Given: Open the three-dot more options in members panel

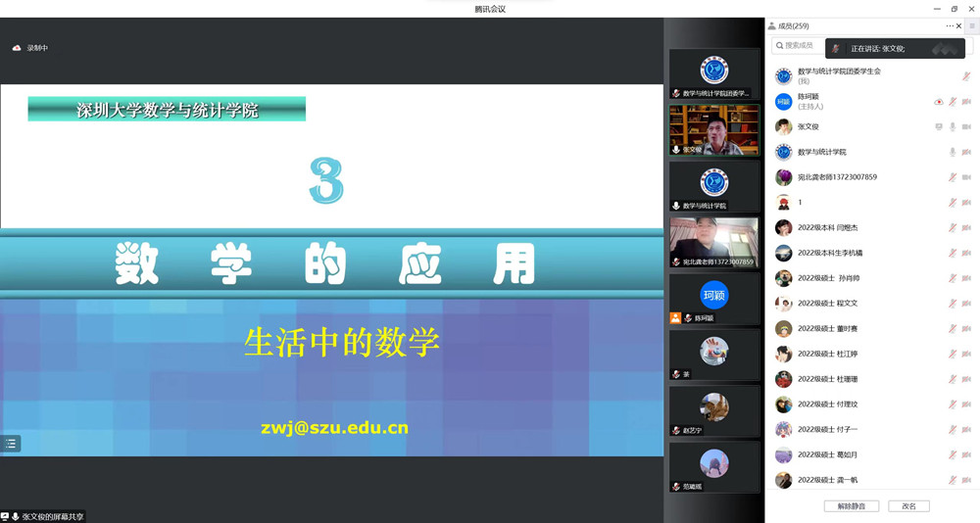Looking at the screenshot, I should tap(949, 25).
